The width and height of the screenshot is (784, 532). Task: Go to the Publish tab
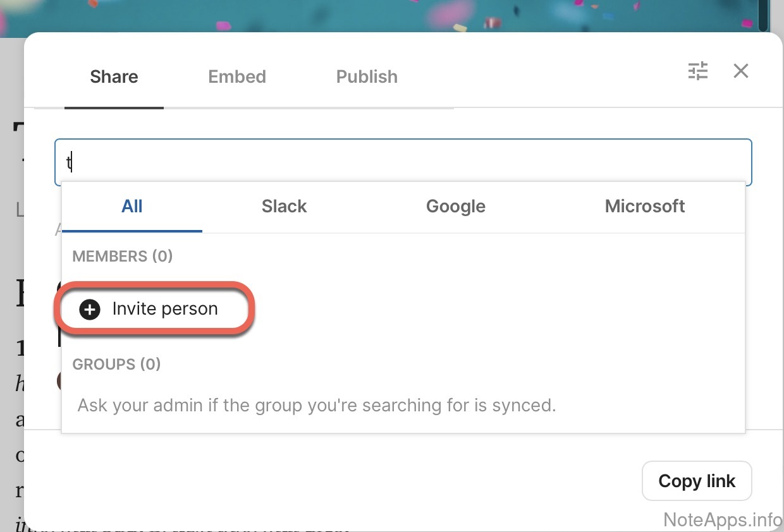[x=367, y=77]
